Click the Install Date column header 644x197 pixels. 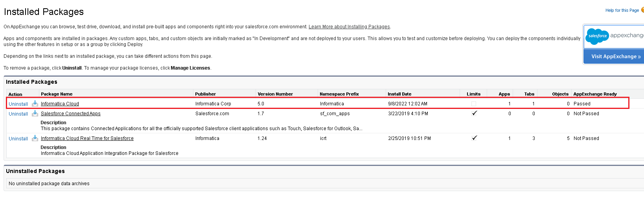click(399, 94)
